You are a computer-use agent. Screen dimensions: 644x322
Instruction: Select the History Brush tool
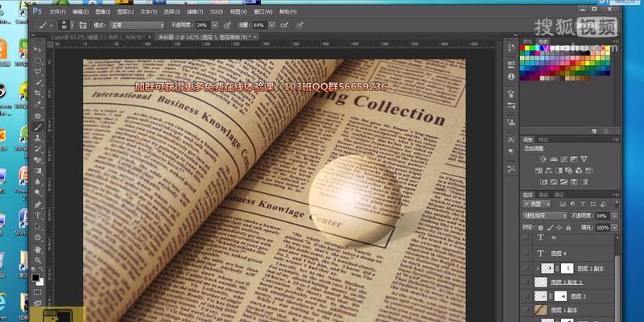[x=38, y=149]
